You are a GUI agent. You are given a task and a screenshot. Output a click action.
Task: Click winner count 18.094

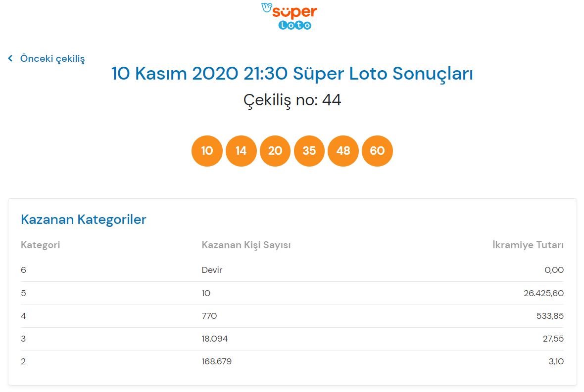point(214,339)
